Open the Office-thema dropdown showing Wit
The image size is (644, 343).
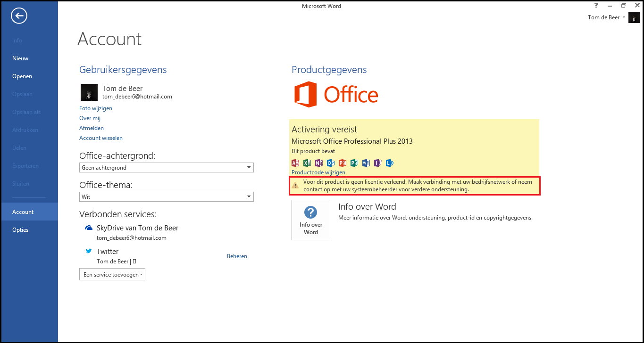167,196
